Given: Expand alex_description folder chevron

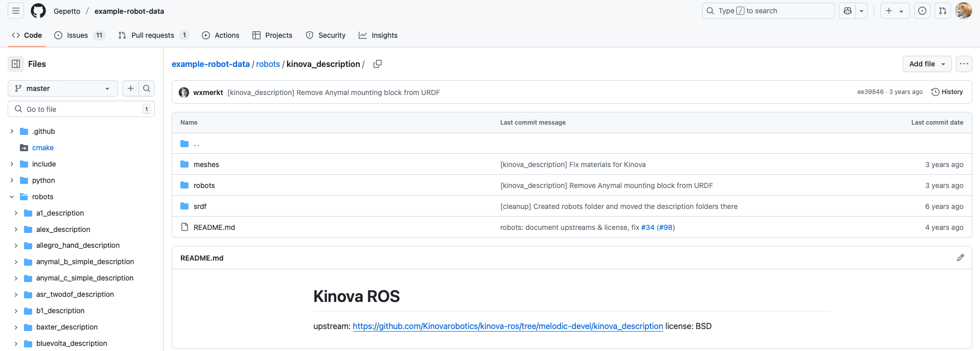Looking at the screenshot, I should (16, 229).
